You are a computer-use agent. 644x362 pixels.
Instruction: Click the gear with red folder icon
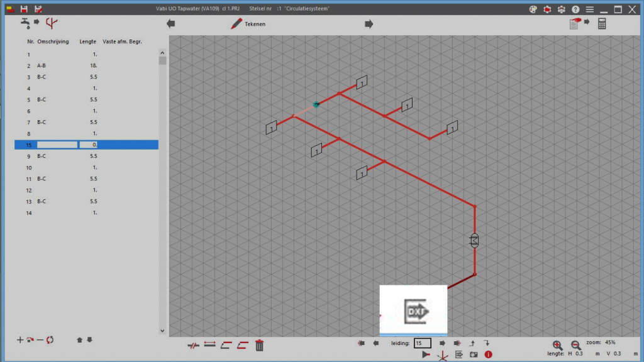(x=547, y=9)
